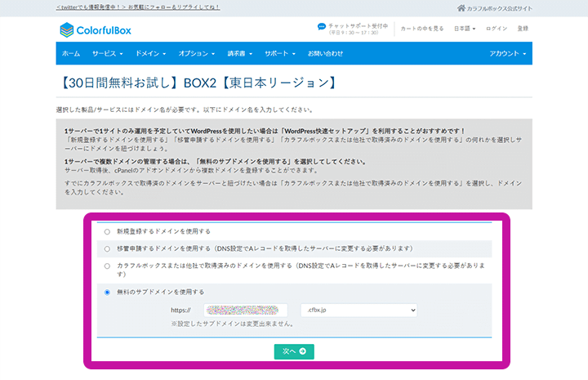Open the アカウント dropdown menu
The height and width of the screenshot is (380, 588).
(x=507, y=53)
